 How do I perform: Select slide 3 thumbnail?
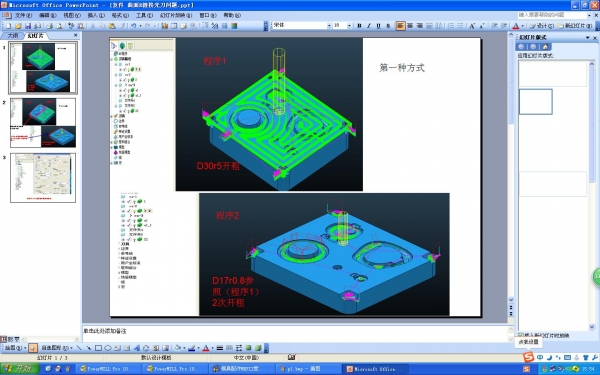(x=43, y=178)
